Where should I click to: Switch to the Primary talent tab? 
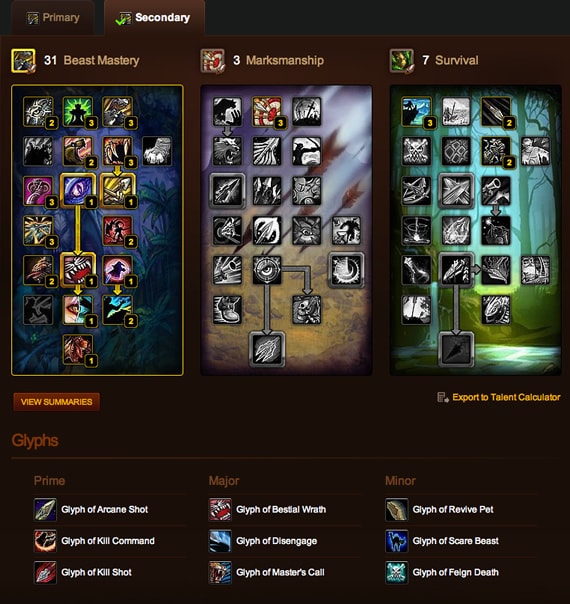point(53,18)
